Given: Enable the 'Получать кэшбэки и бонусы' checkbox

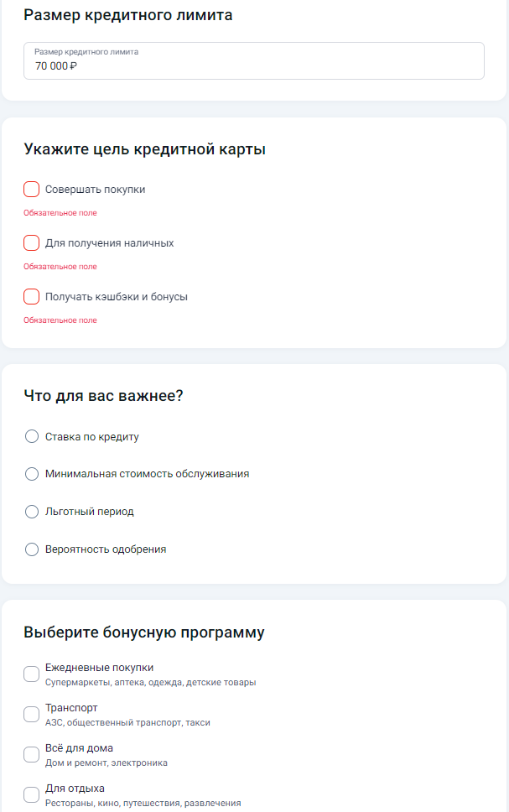Looking at the screenshot, I should click(32, 297).
